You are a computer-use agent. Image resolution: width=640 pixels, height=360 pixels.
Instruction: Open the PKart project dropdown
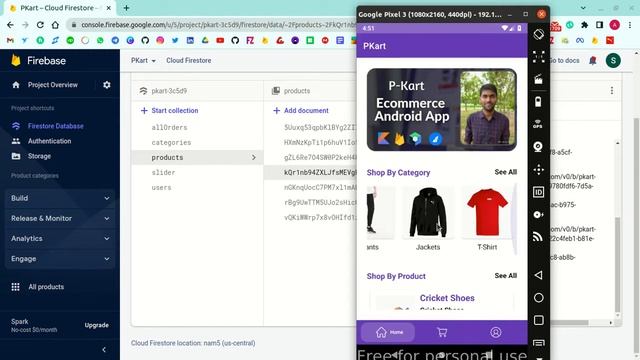[143, 60]
